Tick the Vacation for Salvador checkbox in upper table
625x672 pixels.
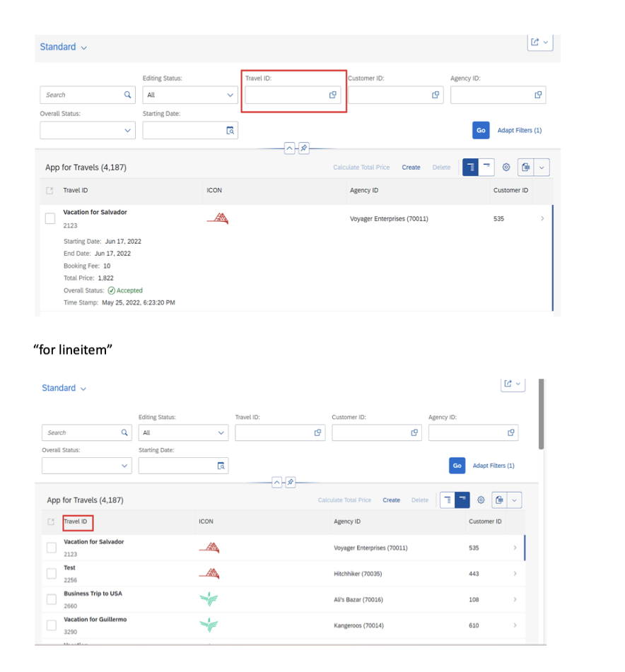pos(50,218)
